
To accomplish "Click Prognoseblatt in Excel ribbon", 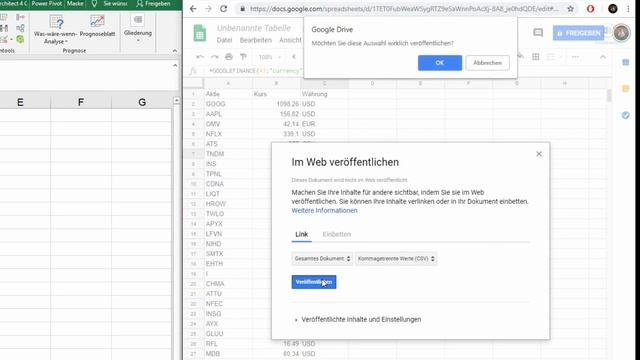I will (97, 26).
